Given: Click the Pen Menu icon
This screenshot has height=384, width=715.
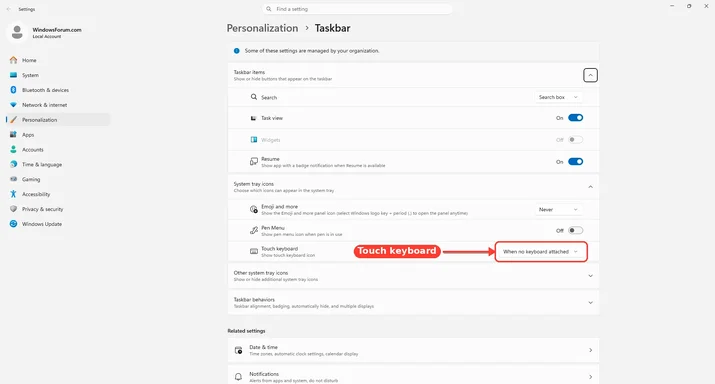Looking at the screenshot, I should click(x=254, y=230).
